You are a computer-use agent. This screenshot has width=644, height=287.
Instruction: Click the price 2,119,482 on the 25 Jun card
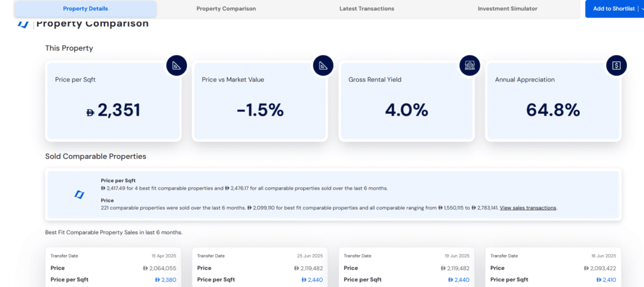(x=308, y=268)
